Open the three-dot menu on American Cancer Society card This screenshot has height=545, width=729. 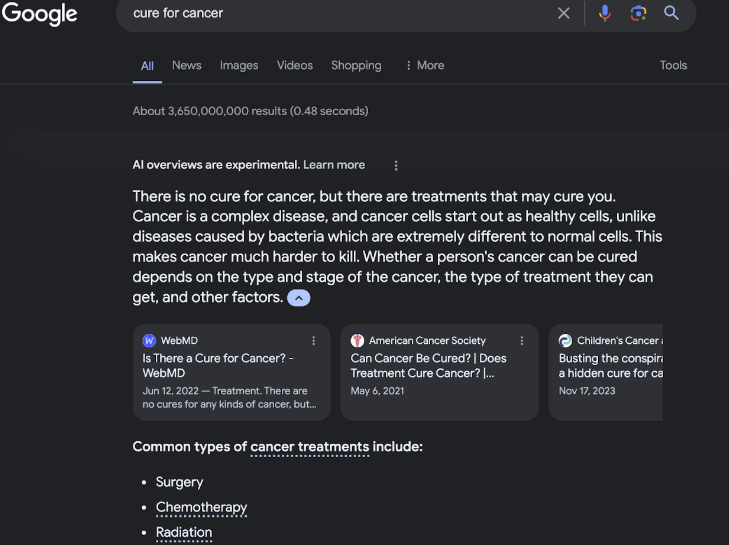tap(522, 341)
